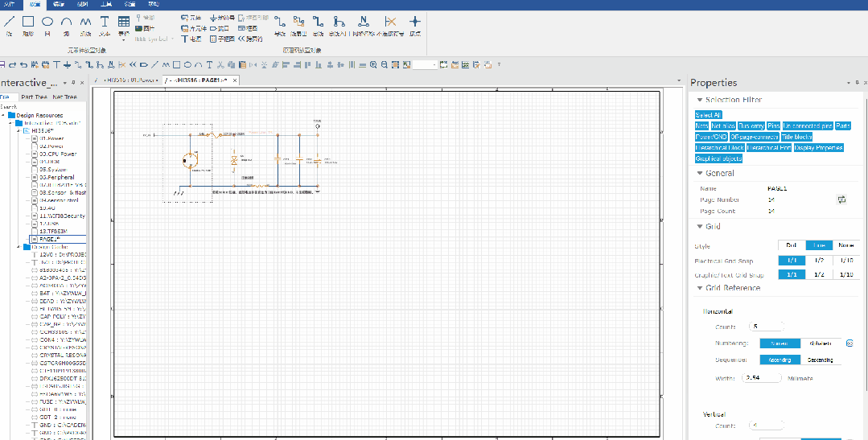Insert a table from the ribbon

(x=124, y=23)
